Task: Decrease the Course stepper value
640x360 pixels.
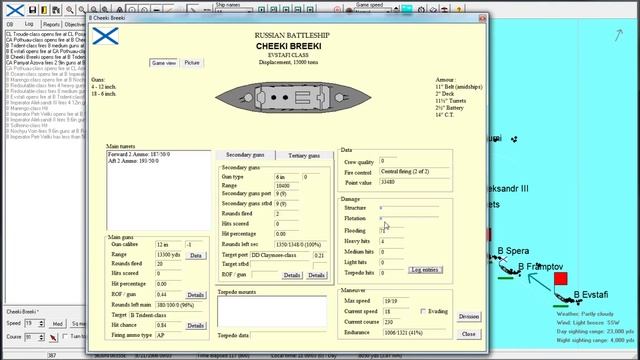Action: tap(41, 340)
